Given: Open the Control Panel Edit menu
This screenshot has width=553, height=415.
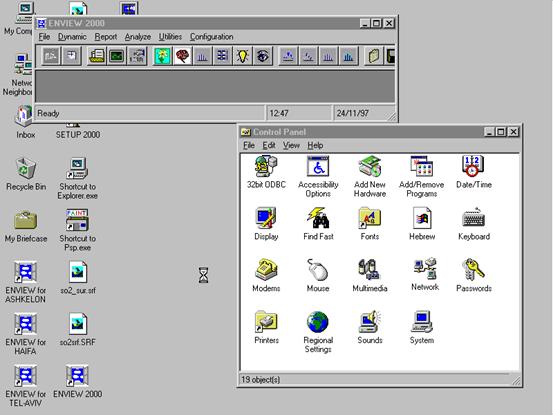Looking at the screenshot, I should [269, 145].
